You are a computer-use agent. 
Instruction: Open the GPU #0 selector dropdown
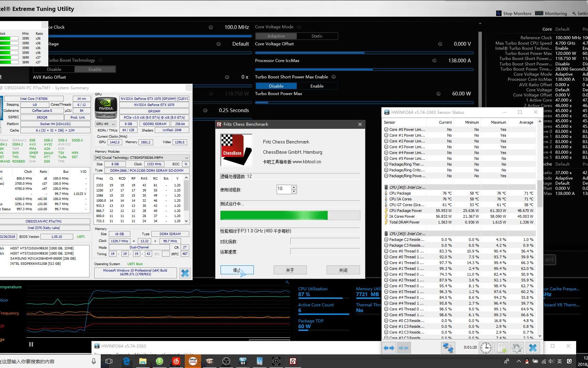click(x=105, y=124)
